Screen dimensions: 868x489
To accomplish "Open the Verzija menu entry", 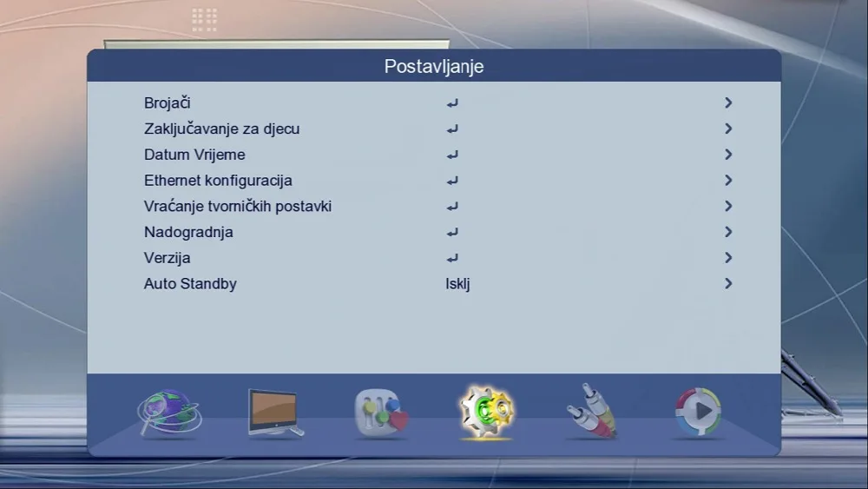I will click(168, 258).
